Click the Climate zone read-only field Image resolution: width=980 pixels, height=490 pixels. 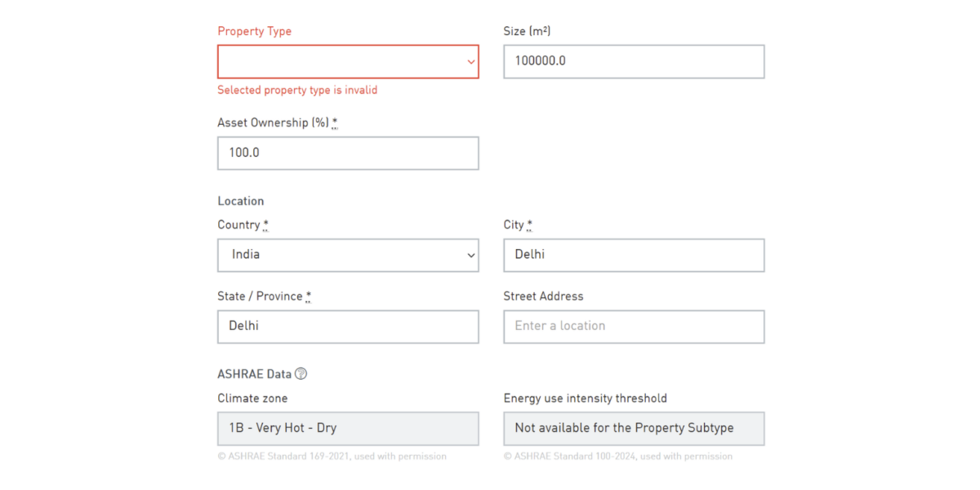click(348, 428)
